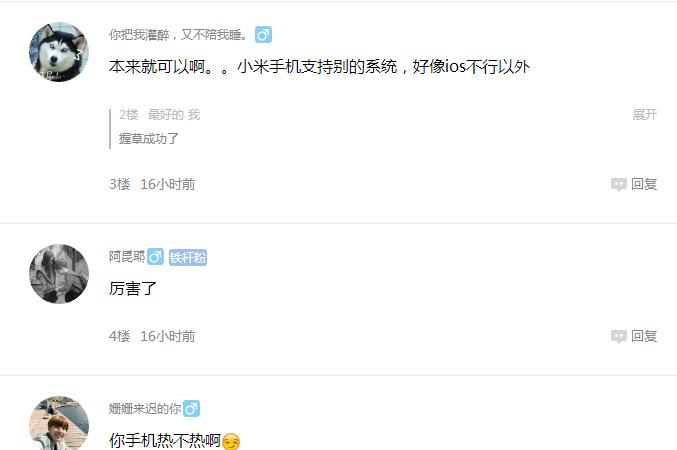This screenshot has height=450, width=677.
Task: Expand the quoted reply with 展开
Action: coord(645,114)
